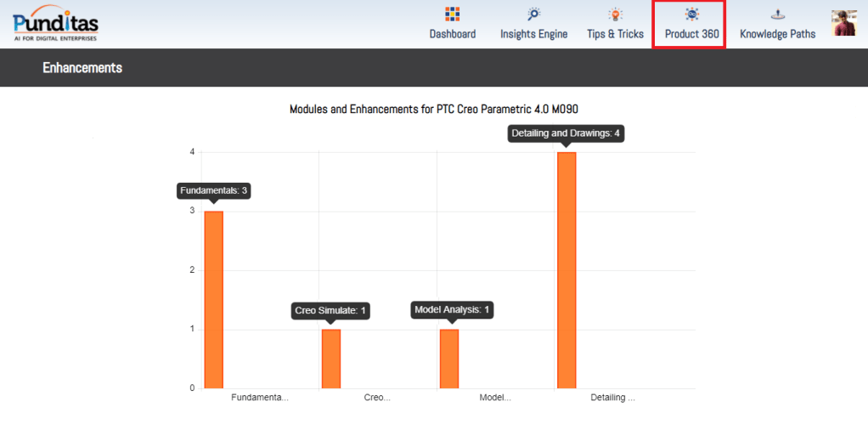Open the Knowledge Paths text label
Screen dimensions: 868x424
coord(777,34)
